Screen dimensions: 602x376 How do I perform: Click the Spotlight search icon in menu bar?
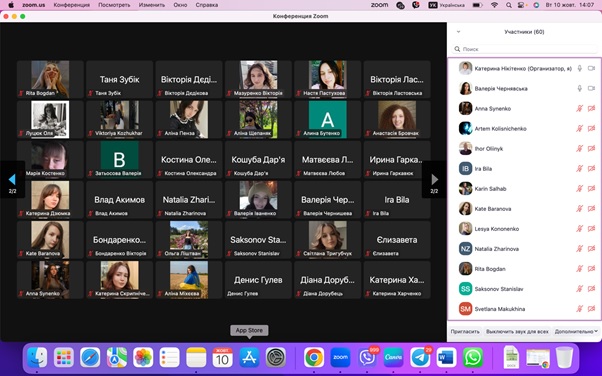(x=509, y=5)
